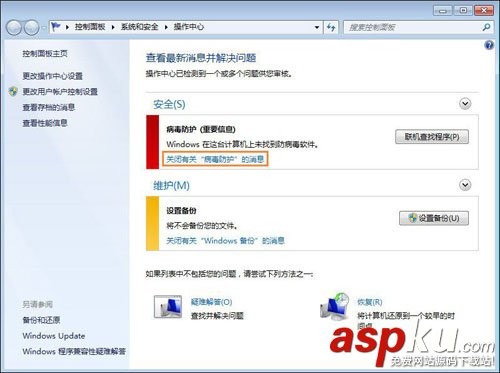500x373 pixels.
Task: Maximize the Action Center window
Action: coord(463,11)
